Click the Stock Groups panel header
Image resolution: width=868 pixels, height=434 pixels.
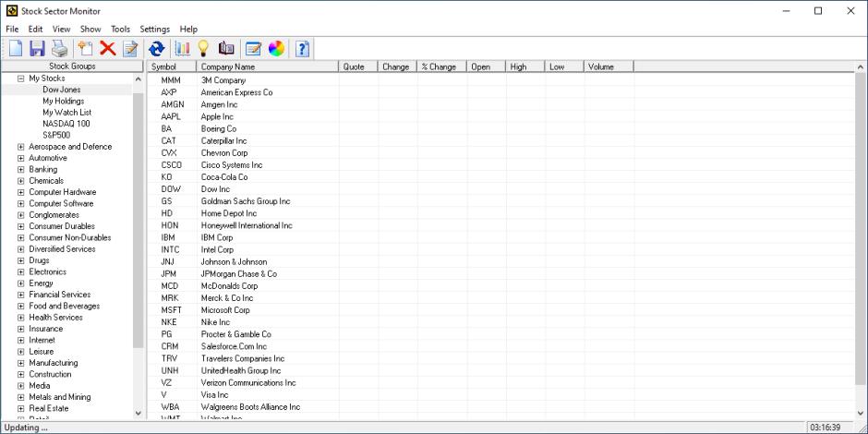[72, 66]
